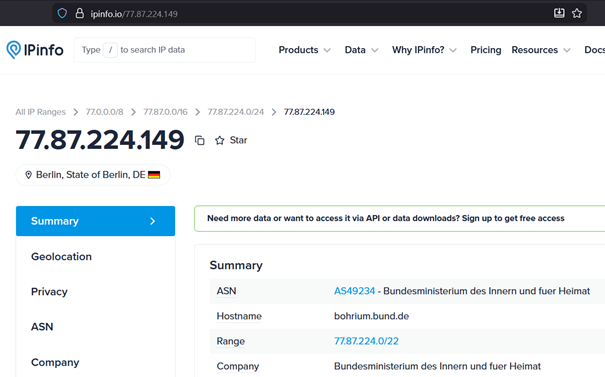605x377 pixels.
Task: Open the 77.0.0.0/8 breadcrumb link
Action: point(105,112)
